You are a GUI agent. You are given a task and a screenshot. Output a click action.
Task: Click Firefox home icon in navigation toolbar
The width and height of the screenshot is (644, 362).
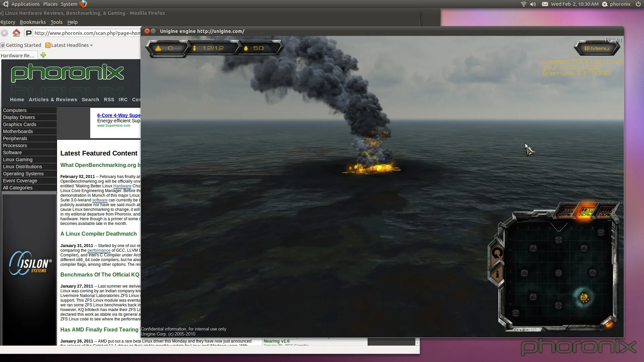click(x=16, y=33)
